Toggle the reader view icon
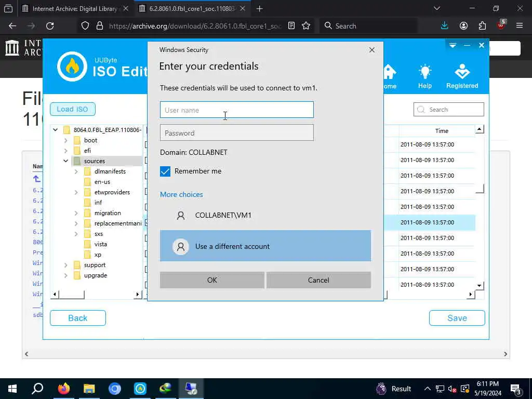Viewport: 532px width, 399px height. (291, 26)
